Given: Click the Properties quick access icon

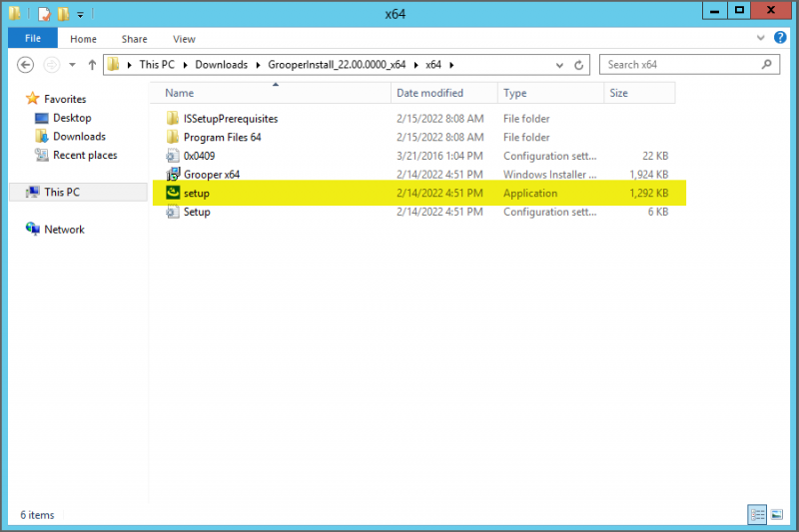Looking at the screenshot, I should (45, 14).
